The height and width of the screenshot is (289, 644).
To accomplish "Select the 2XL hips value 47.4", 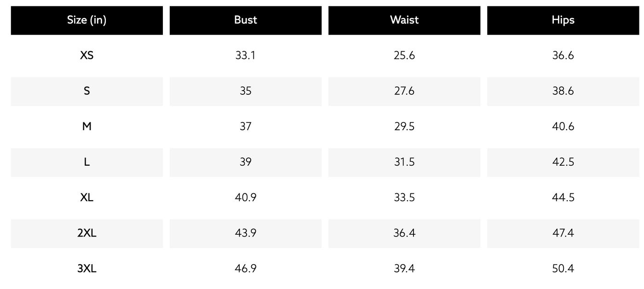I will [563, 233].
